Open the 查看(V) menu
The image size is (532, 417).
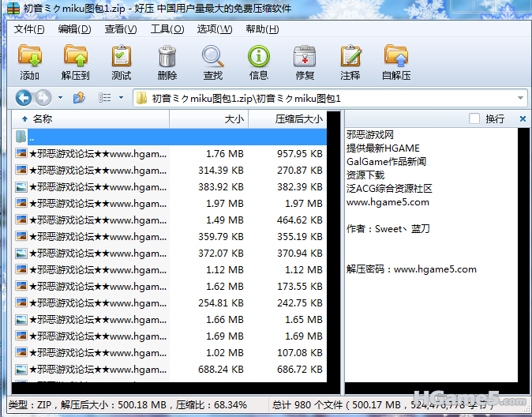pyautogui.click(x=121, y=29)
